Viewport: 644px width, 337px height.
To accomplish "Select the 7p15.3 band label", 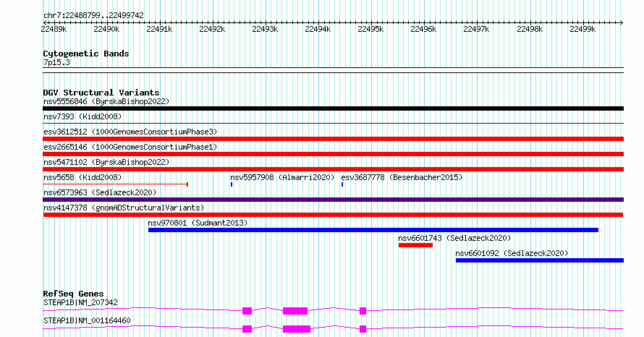I will click(x=56, y=63).
